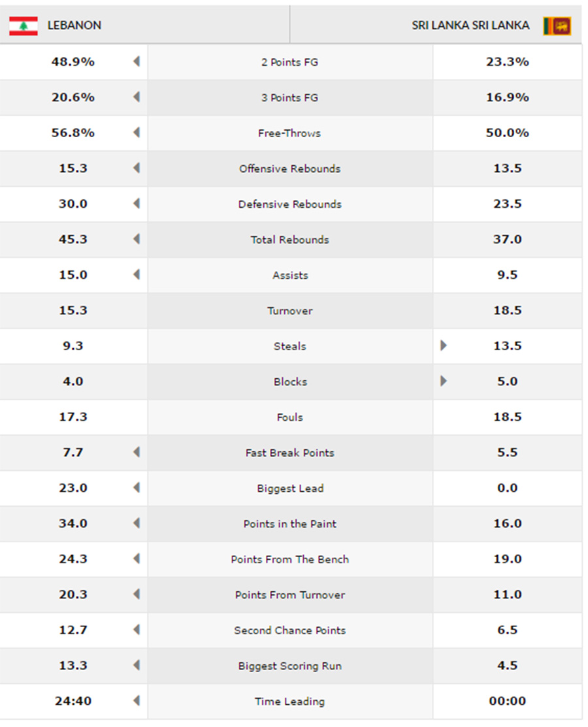Click the right arrow next to Blocks 5.0
Viewport: 588px width, 727px height.
[x=444, y=381]
